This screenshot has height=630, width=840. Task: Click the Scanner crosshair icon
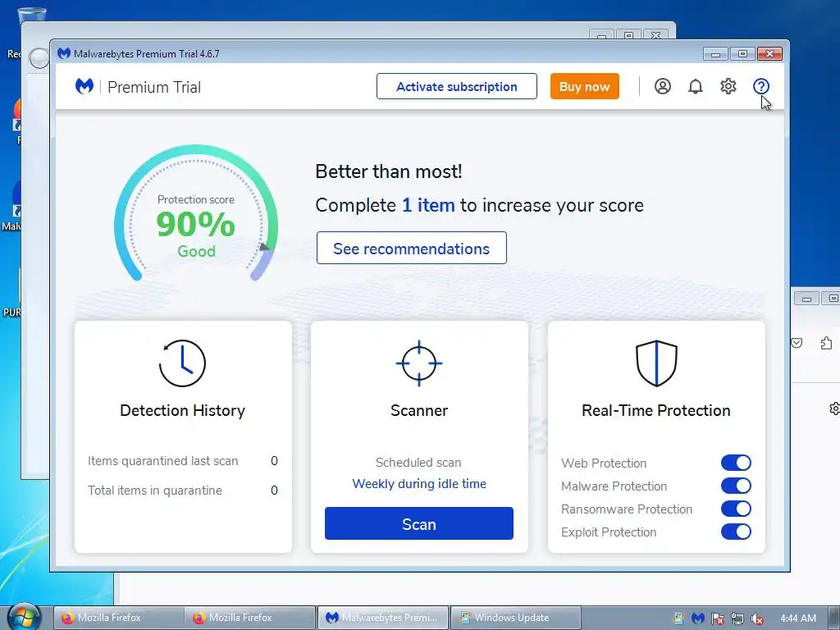point(419,363)
